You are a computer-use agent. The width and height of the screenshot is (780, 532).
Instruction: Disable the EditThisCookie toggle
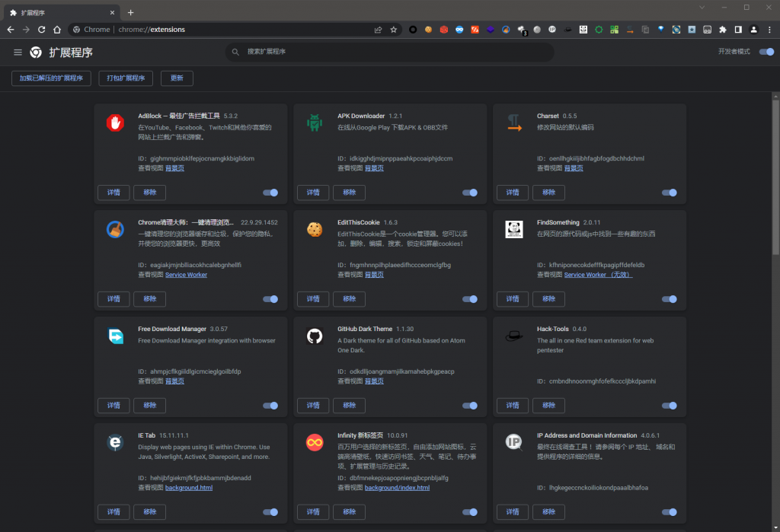[x=470, y=299]
